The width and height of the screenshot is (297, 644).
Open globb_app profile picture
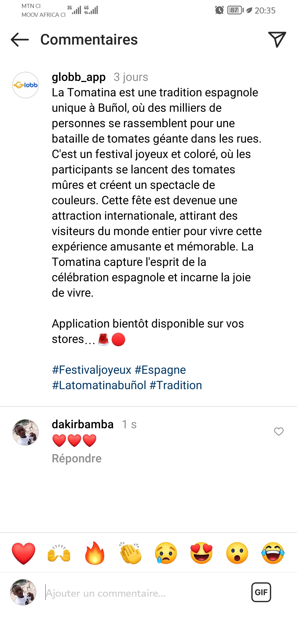click(26, 85)
